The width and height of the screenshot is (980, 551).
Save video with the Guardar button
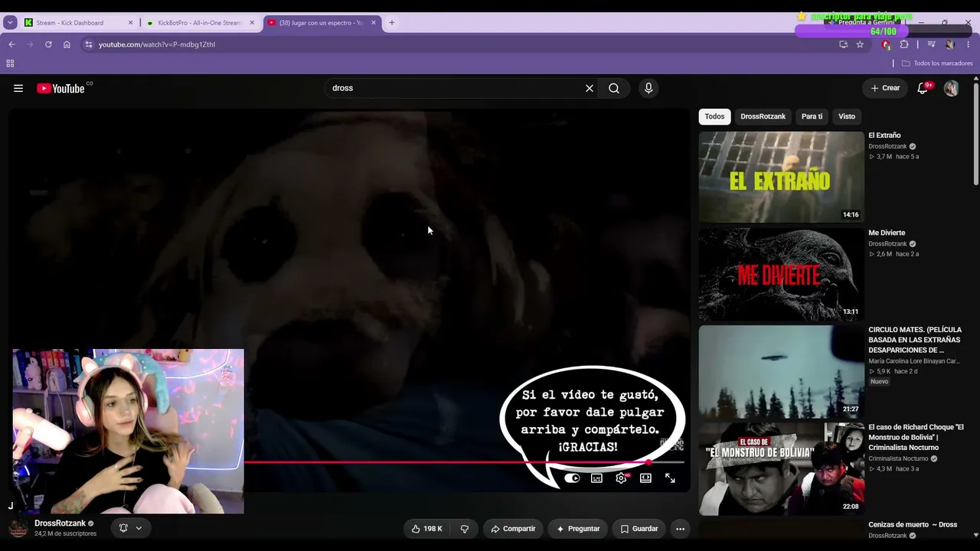point(639,529)
